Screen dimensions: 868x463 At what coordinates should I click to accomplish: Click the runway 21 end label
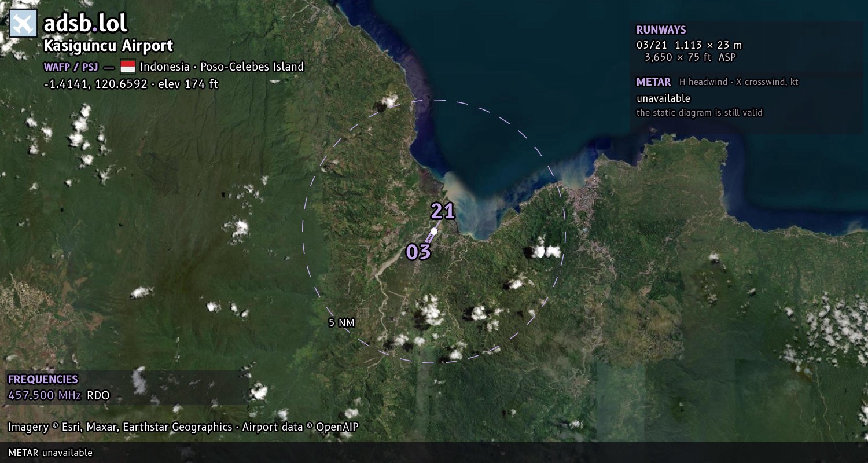tap(443, 211)
